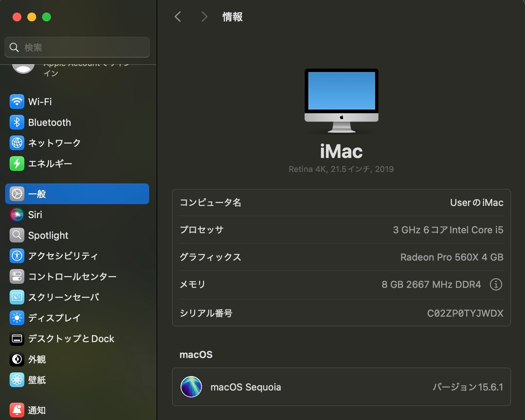Open コントロールセンター label in sidebar
The height and width of the screenshot is (420, 525).
(x=72, y=276)
